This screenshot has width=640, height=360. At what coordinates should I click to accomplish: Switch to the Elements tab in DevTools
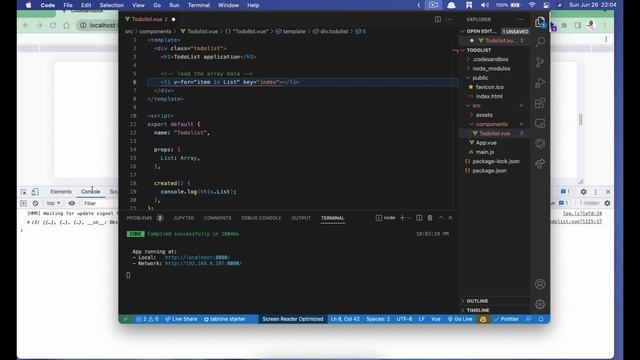tap(61, 192)
